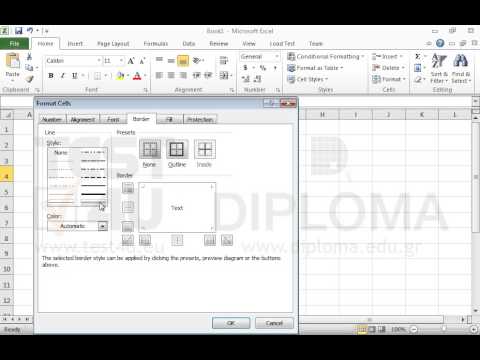Click the Sort & Filter icon

pos(439,68)
